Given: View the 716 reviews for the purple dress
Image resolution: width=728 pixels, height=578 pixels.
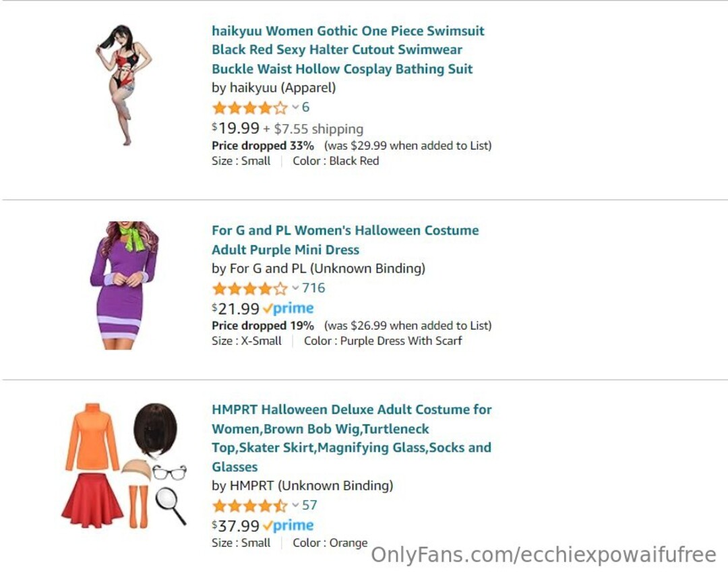Looking at the screenshot, I should (x=313, y=289).
